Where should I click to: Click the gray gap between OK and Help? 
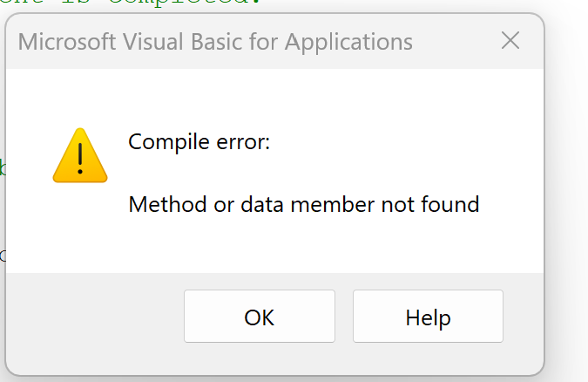(344, 317)
